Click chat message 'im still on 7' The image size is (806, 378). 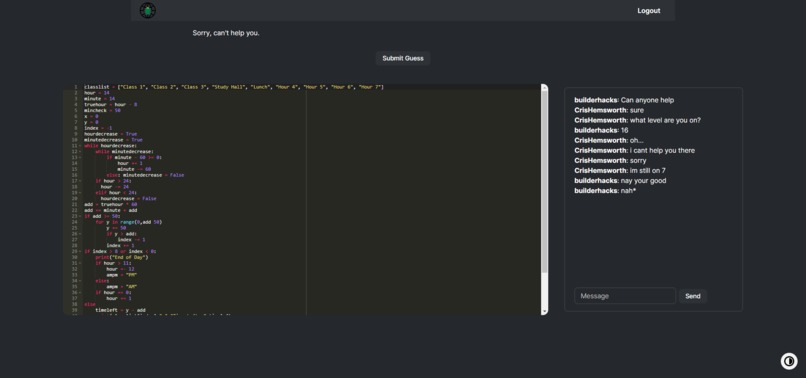point(648,171)
